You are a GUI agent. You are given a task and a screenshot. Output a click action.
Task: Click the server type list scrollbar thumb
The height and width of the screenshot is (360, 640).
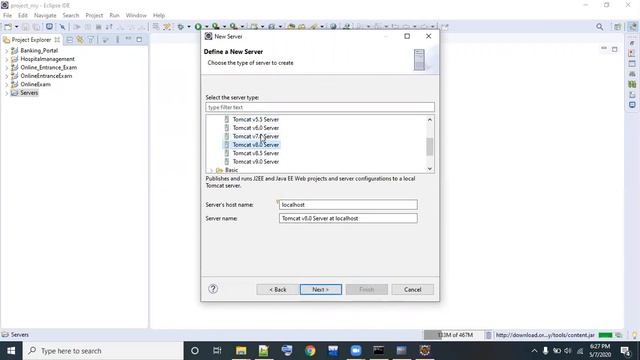(429, 147)
